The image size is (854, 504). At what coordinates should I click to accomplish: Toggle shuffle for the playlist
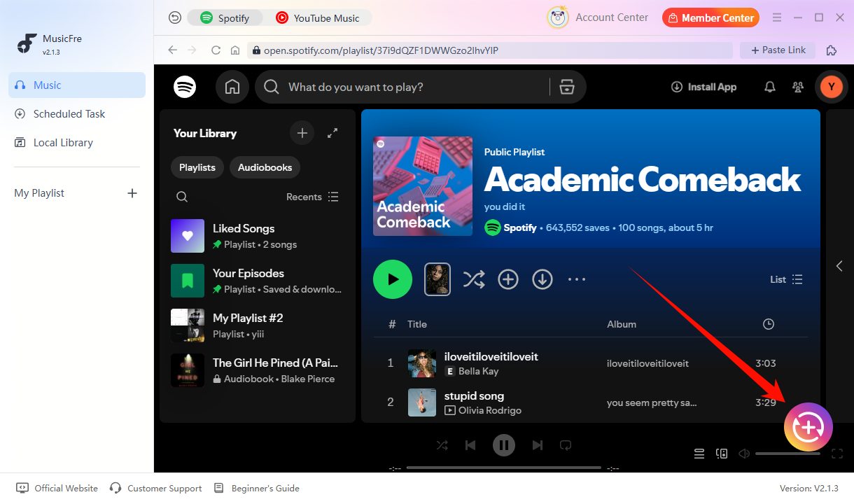(474, 279)
